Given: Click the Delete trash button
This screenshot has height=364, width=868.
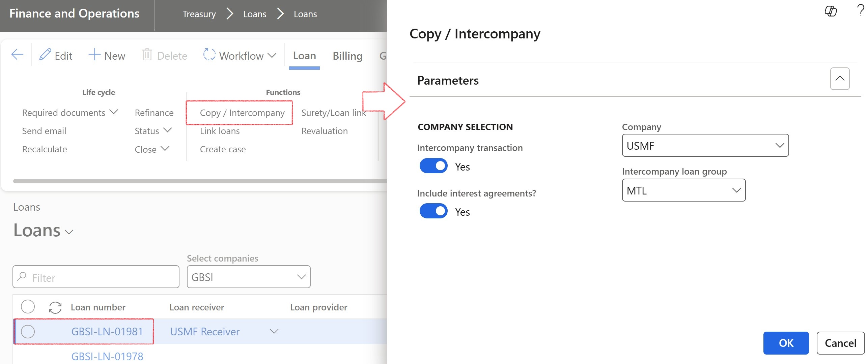Looking at the screenshot, I should [x=165, y=55].
